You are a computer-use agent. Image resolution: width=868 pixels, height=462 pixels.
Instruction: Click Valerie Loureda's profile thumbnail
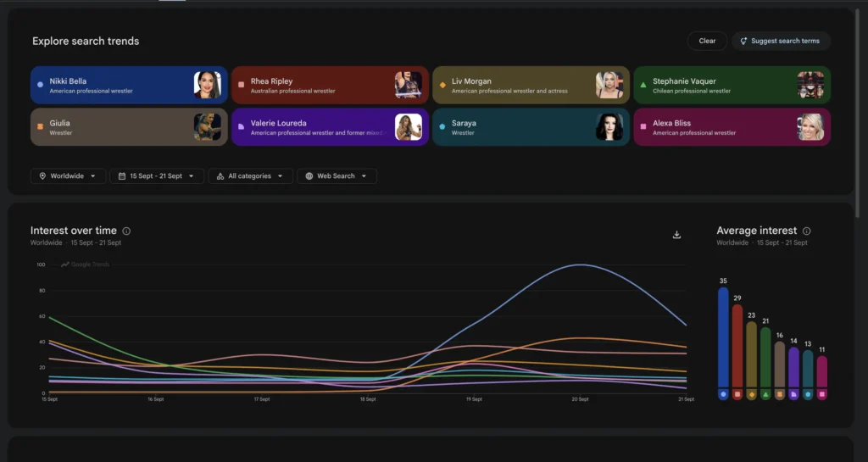[x=409, y=127]
